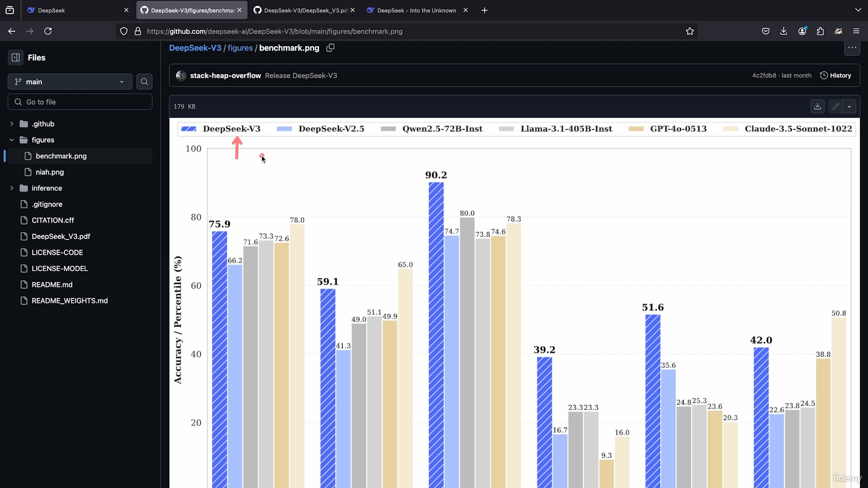This screenshot has height=488, width=868.
Task: Select benchmark.png in file tree
Action: (x=80, y=156)
